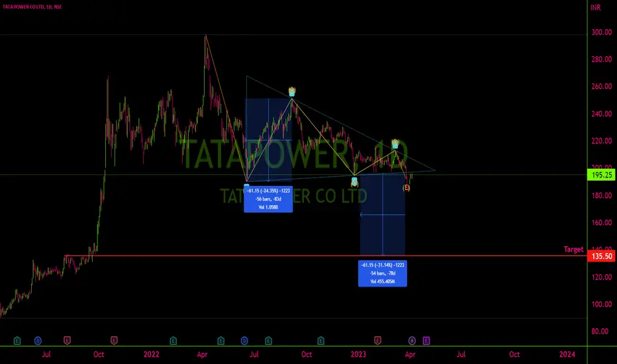This screenshot has height=364, width=617.
Task: Select the (E) wave label
Action: pyautogui.click(x=406, y=188)
